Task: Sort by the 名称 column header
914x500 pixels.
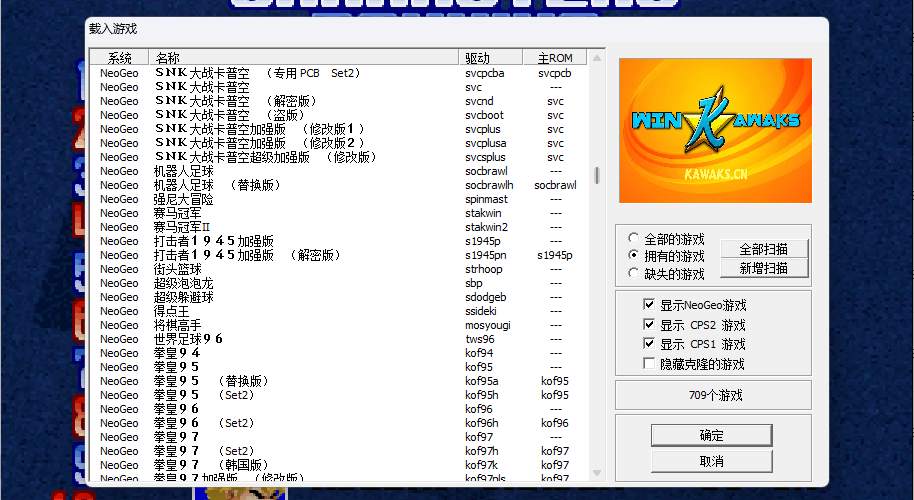Action: click(304, 58)
